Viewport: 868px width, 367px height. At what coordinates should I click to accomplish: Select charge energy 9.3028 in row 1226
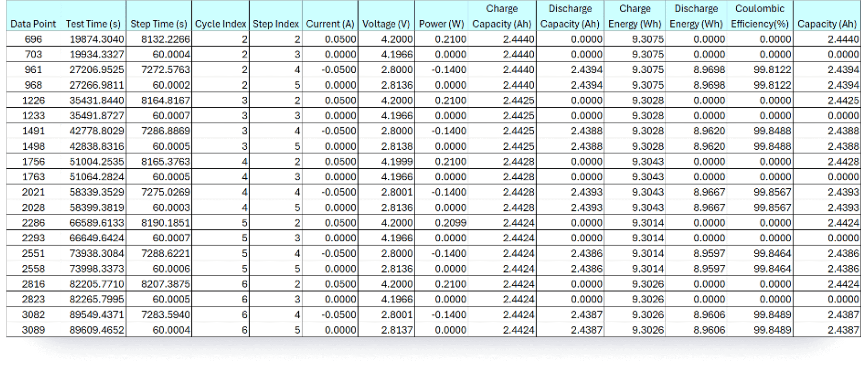[x=635, y=101]
